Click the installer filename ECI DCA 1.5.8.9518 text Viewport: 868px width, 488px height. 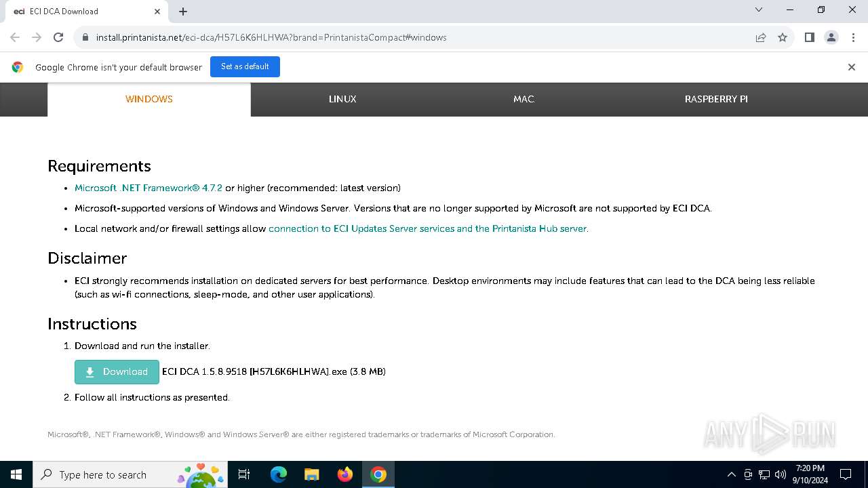tap(274, 371)
